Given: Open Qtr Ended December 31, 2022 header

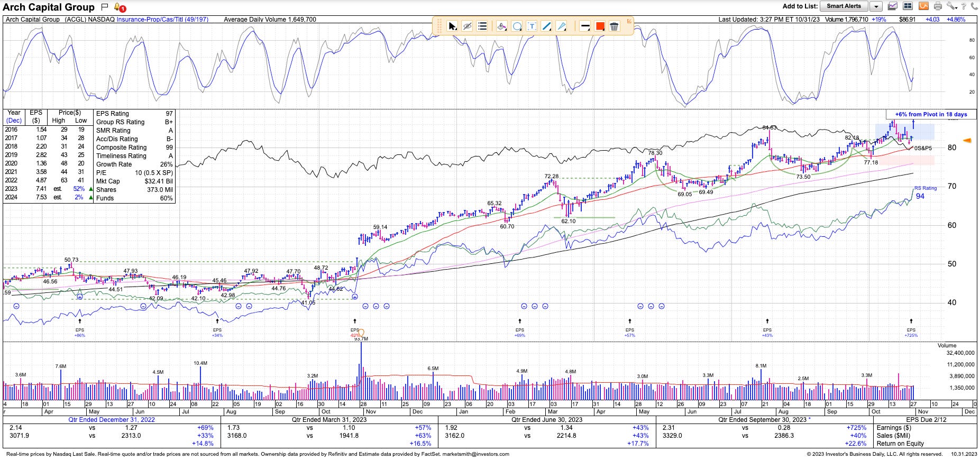Looking at the screenshot, I should [112, 420].
